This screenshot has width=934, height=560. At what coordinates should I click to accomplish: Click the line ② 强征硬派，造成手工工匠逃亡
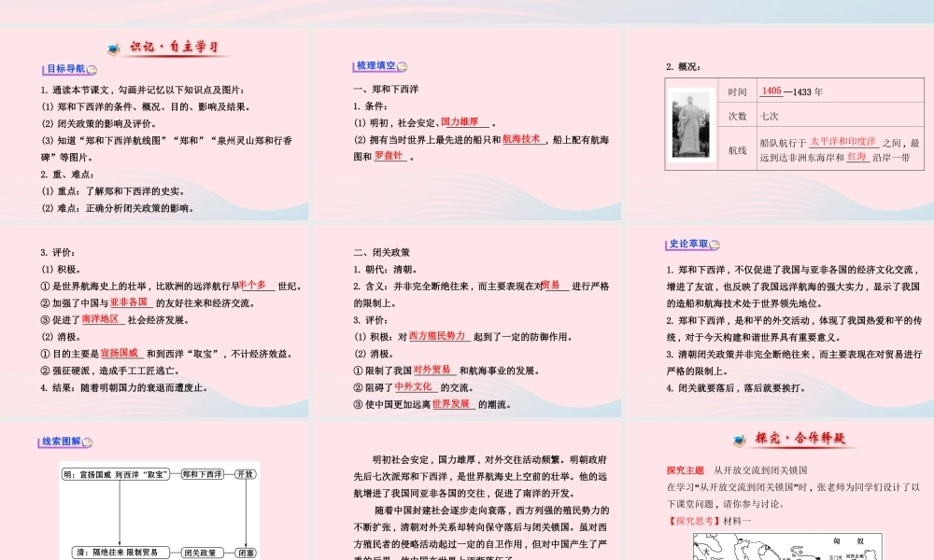click(x=110, y=371)
